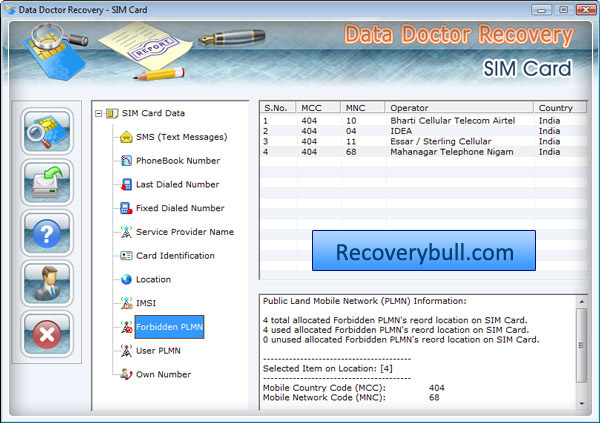The height and width of the screenshot is (423, 600).
Task: Select SMS (Text Messages) in the tree
Action: [x=181, y=137]
